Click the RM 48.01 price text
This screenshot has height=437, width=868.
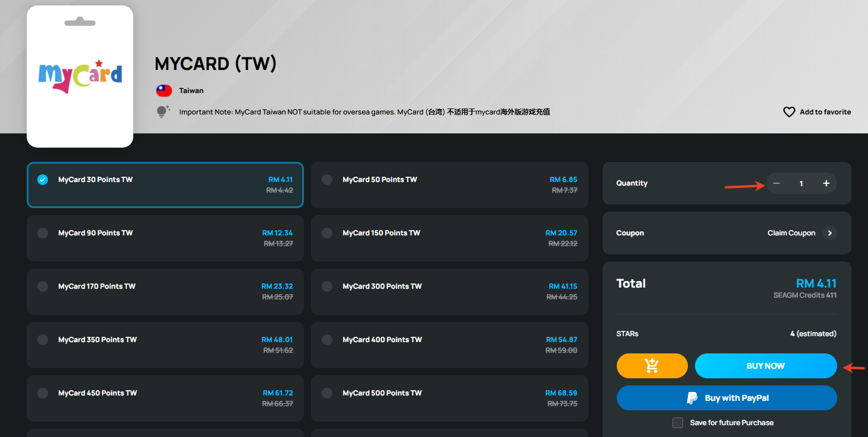277,340
